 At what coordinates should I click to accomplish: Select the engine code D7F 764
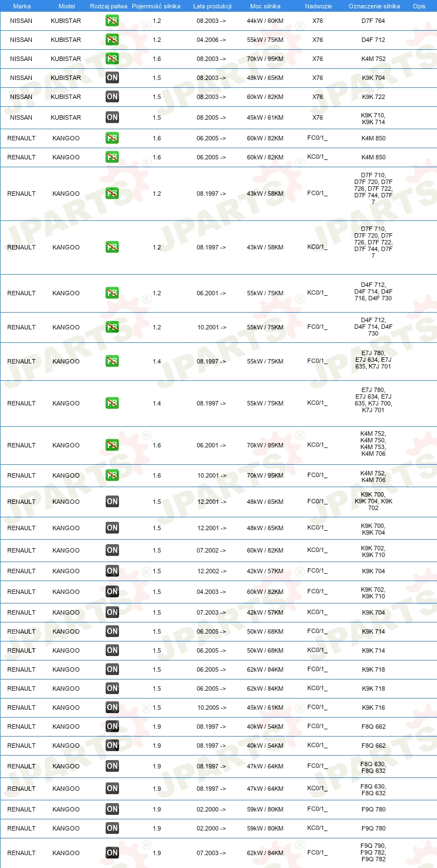(373, 21)
